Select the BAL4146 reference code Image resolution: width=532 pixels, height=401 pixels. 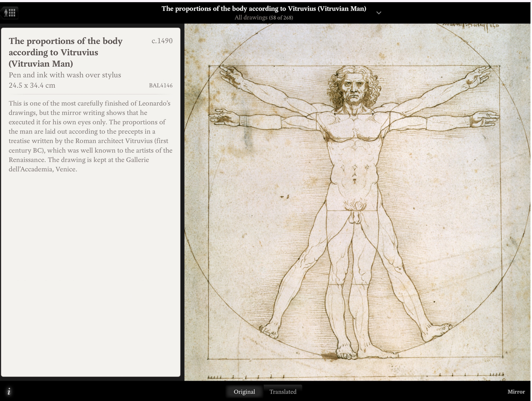pos(161,85)
